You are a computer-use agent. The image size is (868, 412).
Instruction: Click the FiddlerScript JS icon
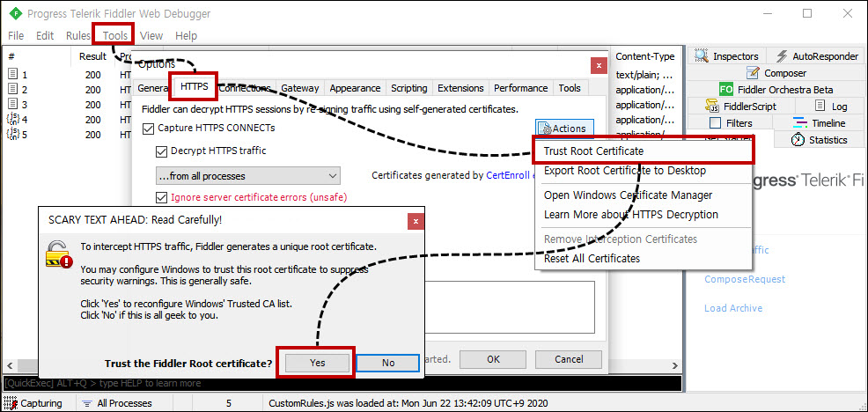712,106
